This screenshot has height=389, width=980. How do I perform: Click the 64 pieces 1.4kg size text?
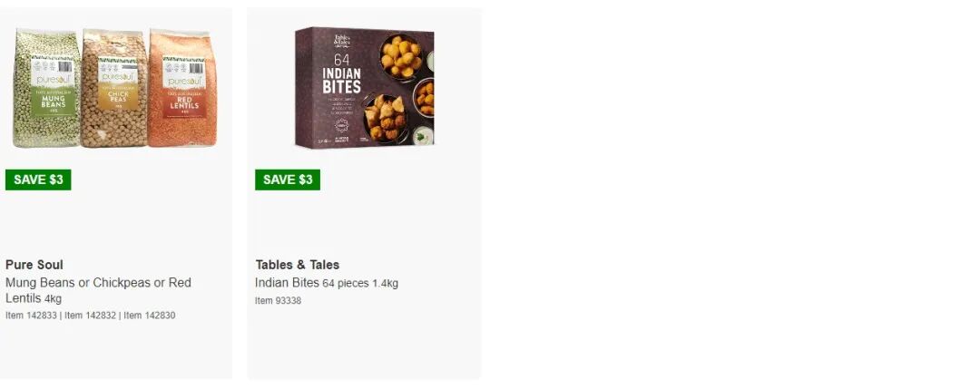point(360,284)
